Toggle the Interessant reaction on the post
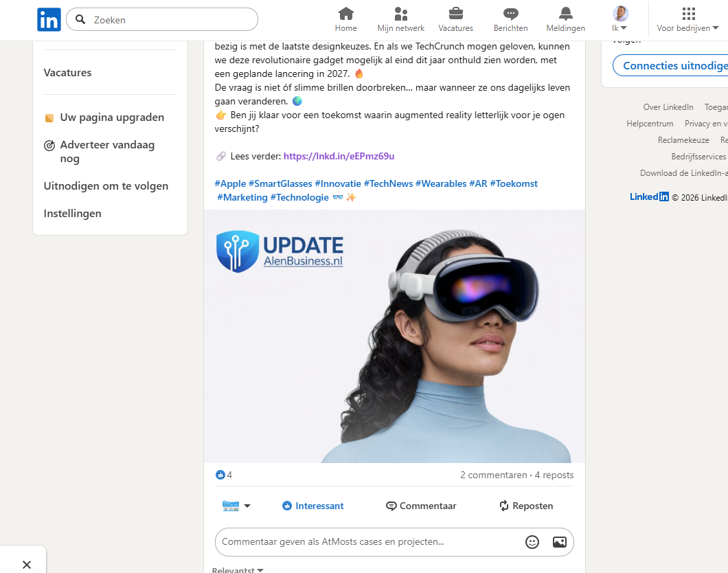Viewport: 728px width, 573px height. [x=313, y=506]
